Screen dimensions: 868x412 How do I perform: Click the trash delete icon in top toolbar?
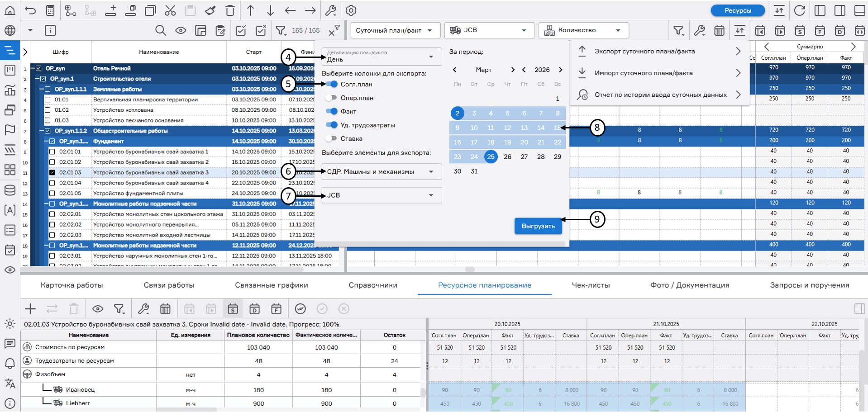point(230,10)
